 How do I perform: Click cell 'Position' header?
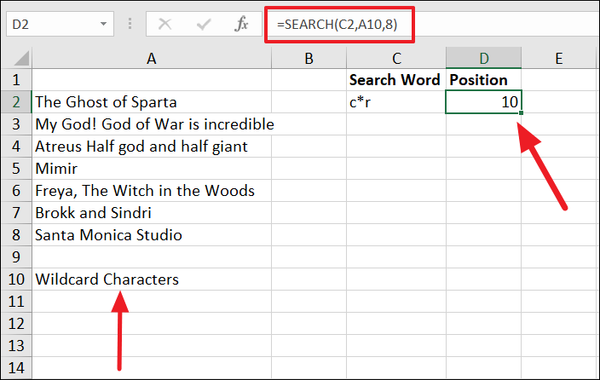484,80
